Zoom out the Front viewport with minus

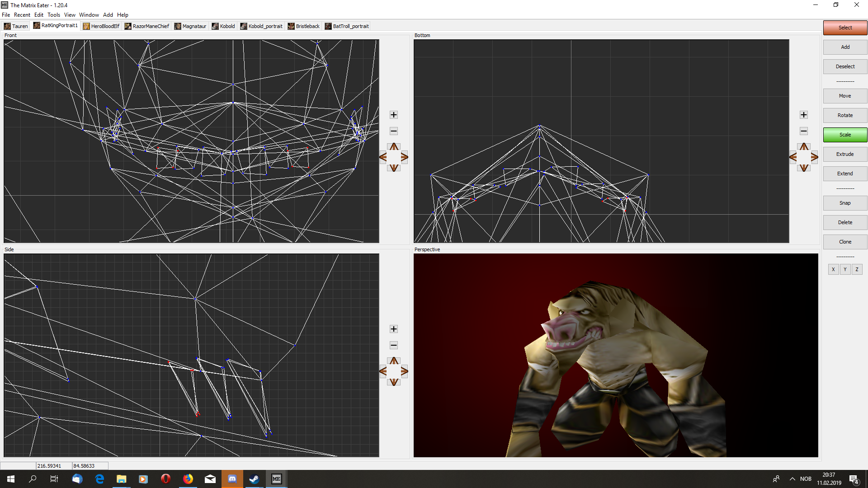pos(394,131)
